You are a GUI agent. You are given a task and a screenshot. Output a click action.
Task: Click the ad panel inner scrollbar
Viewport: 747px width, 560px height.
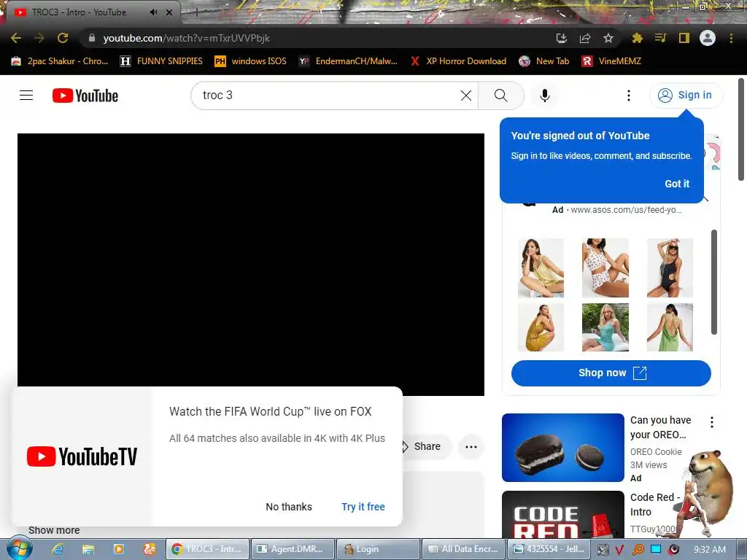tap(713, 282)
